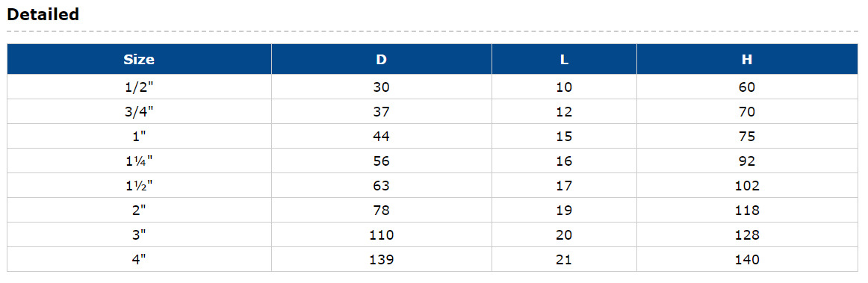This screenshot has height=283, width=868.
Task: Select the 1/2" size cell
Action: tap(139, 87)
